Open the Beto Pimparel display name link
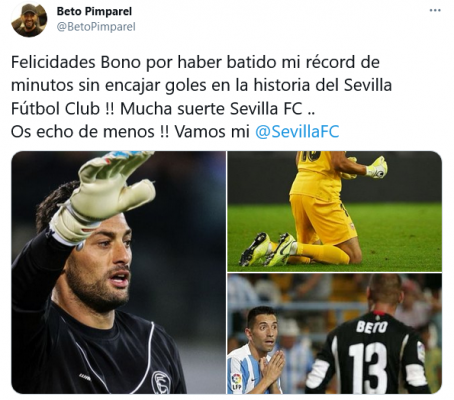Image resolution: width=454 pixels, height=400 pixels. (x=94, y=11)
